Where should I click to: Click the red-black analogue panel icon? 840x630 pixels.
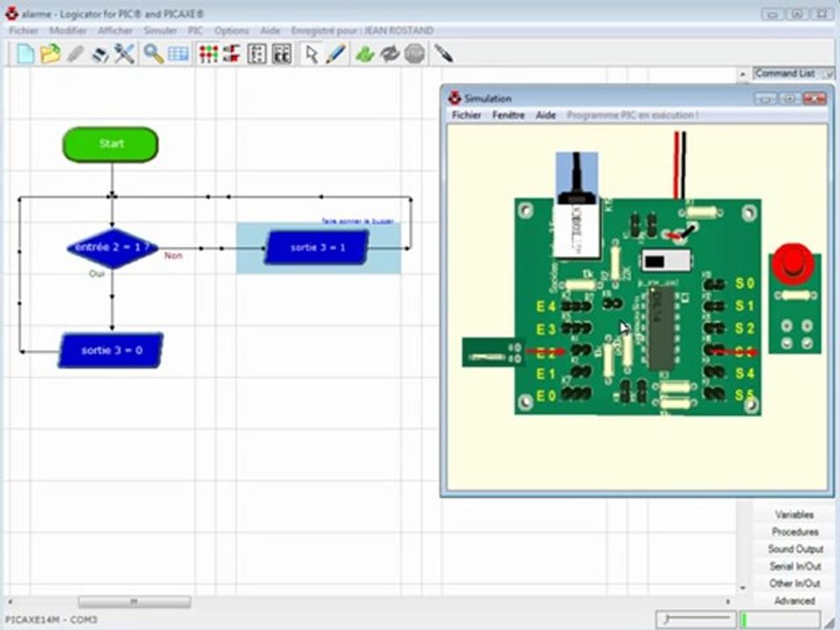pos(231,53)
